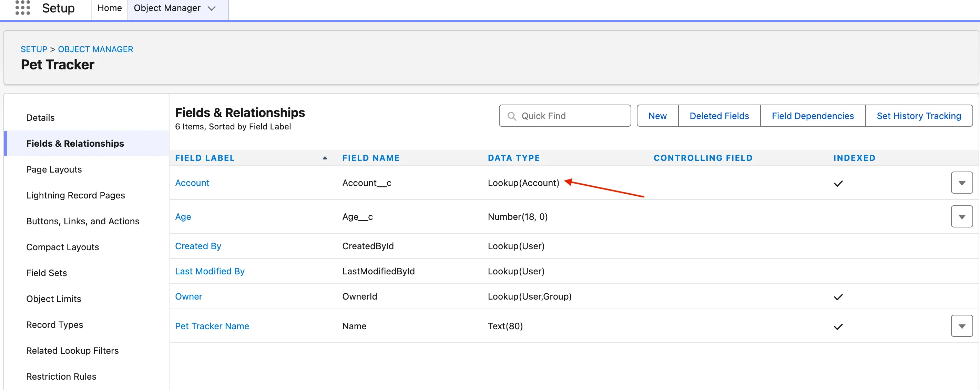Open the Pet Tracker Name field link

coord(212,326)
